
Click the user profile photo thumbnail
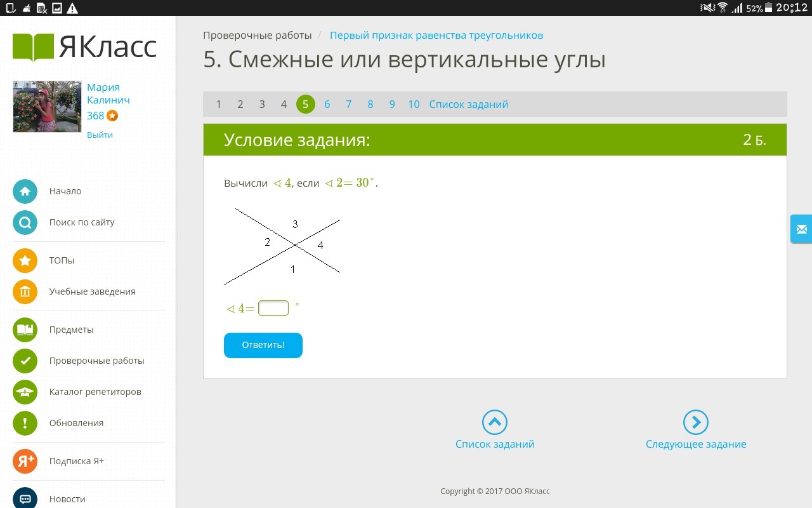point(47,107)
